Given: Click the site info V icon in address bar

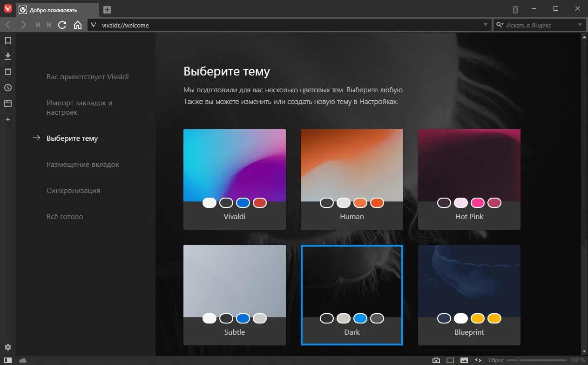Looking at the screenshot, I should coord(93,25).
